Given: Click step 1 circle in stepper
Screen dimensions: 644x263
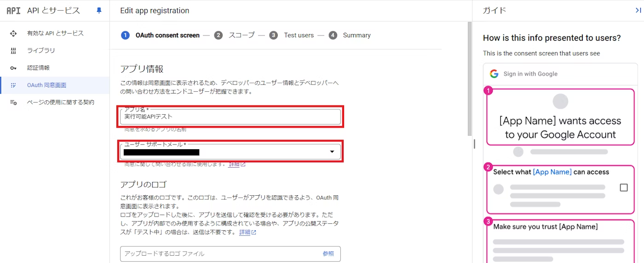Looking at the screenshot, I should (125, 35).
